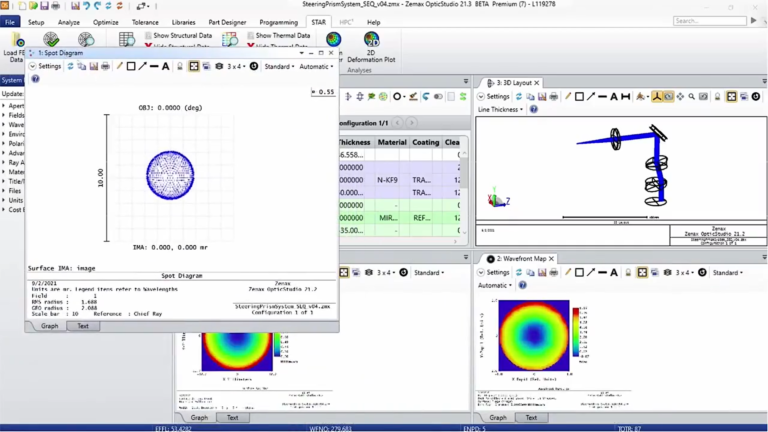
Task: Switch Spot Diagram to Text view
Action: click(83, 326)
